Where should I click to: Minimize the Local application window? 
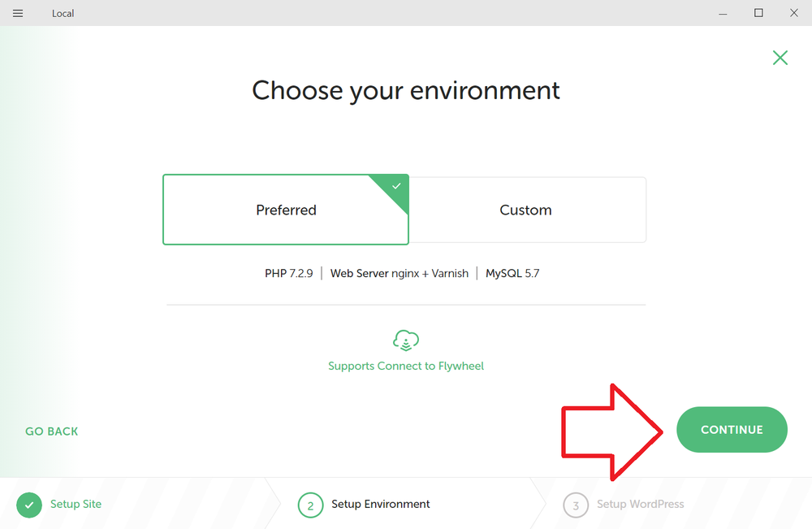point(723,13)
